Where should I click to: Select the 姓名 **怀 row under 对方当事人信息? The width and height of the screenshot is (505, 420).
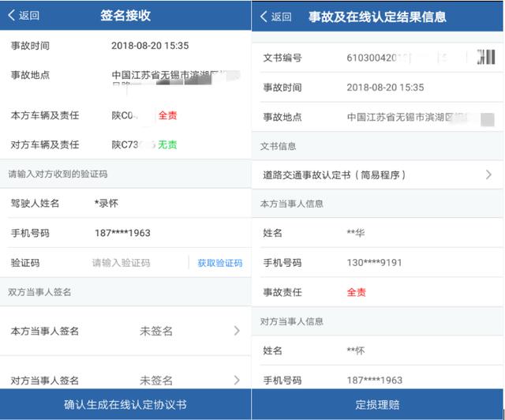pyautogui.click(x=355, y=351)
